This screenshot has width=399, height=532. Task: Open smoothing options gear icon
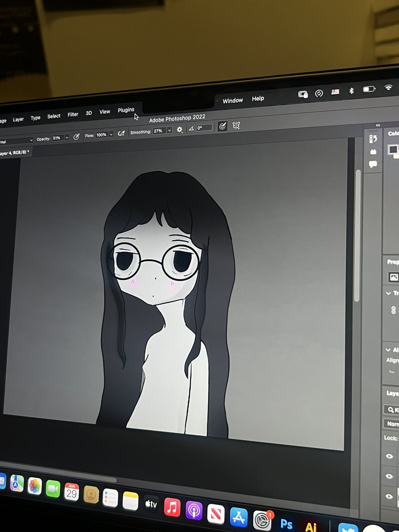click(179, 129)
